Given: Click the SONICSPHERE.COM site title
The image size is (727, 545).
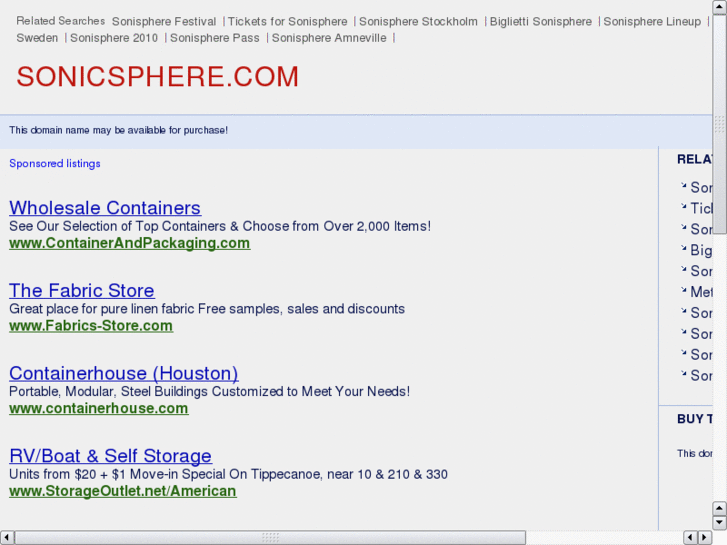Looking at the screenshot, I should click(158, 77).
